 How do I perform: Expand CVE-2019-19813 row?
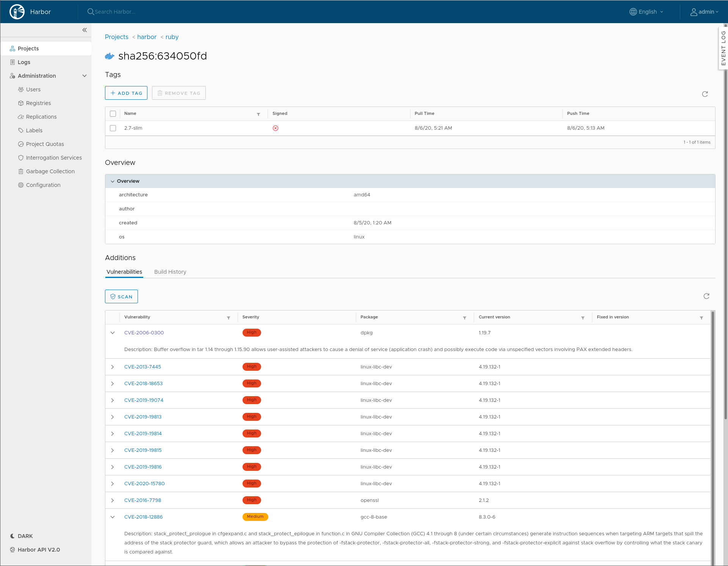point(113,417)
